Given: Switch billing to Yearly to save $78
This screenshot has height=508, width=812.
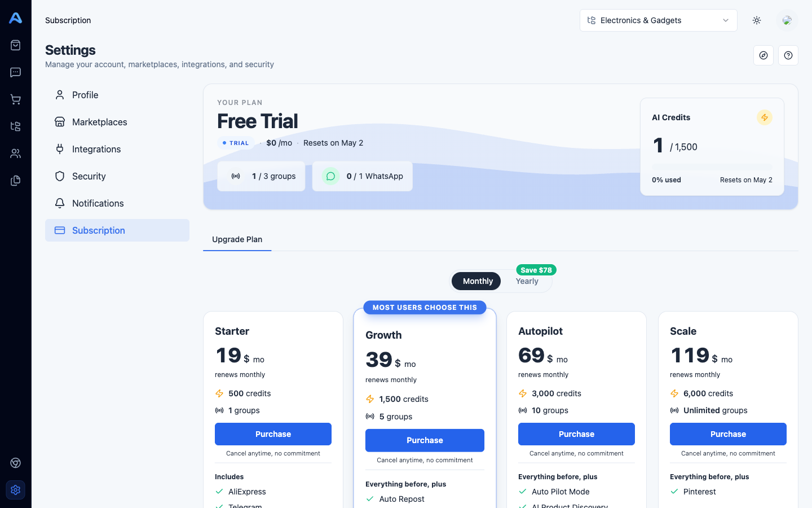Looking at the screenshot, I should [x=527, y=281].
